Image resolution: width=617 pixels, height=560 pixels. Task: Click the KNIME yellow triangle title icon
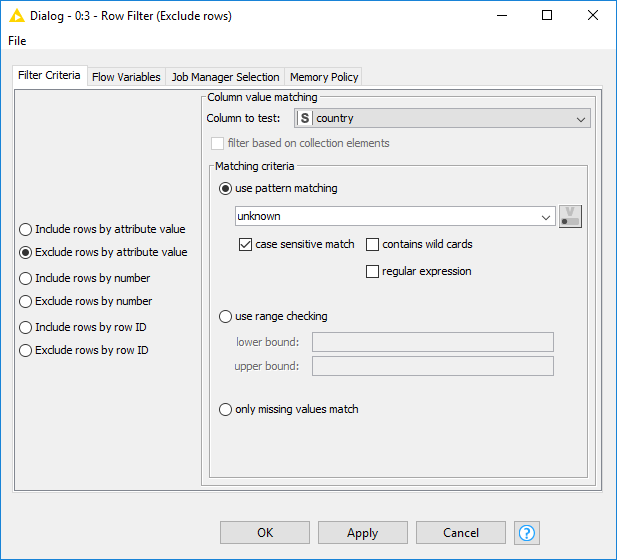(17, 16)
